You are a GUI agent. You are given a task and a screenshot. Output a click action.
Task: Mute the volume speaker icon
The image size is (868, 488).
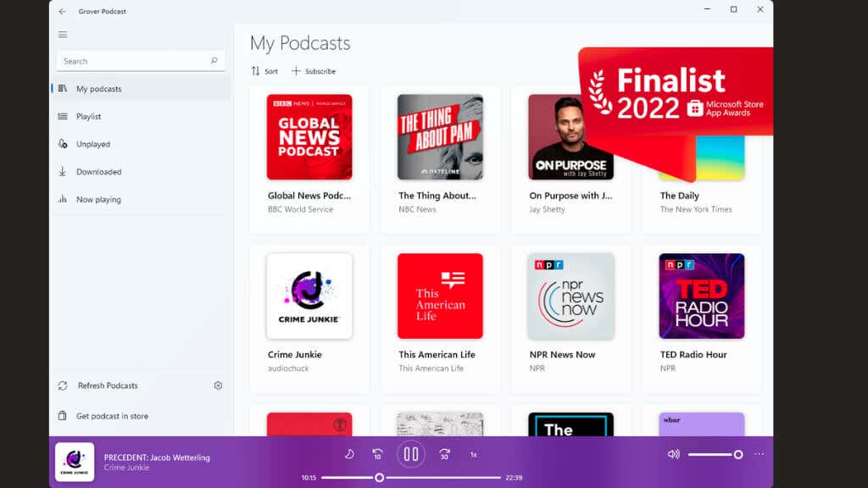(674, 454)
